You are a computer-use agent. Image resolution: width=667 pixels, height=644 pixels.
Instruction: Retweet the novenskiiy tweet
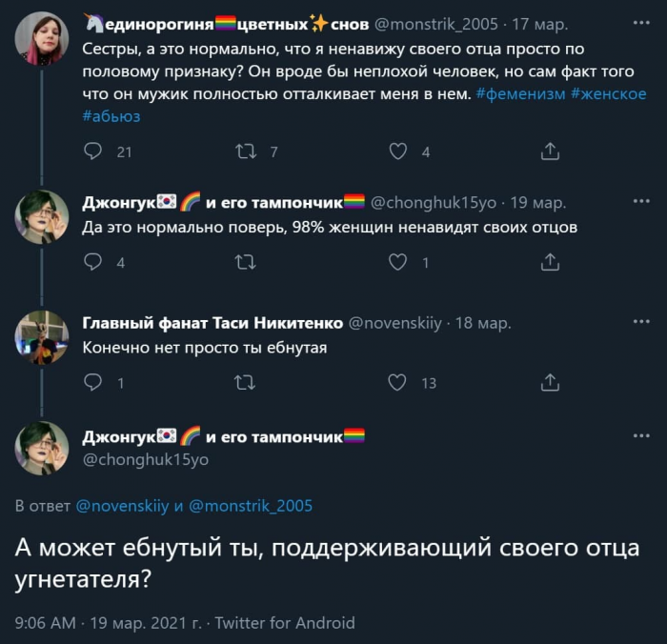245,382
